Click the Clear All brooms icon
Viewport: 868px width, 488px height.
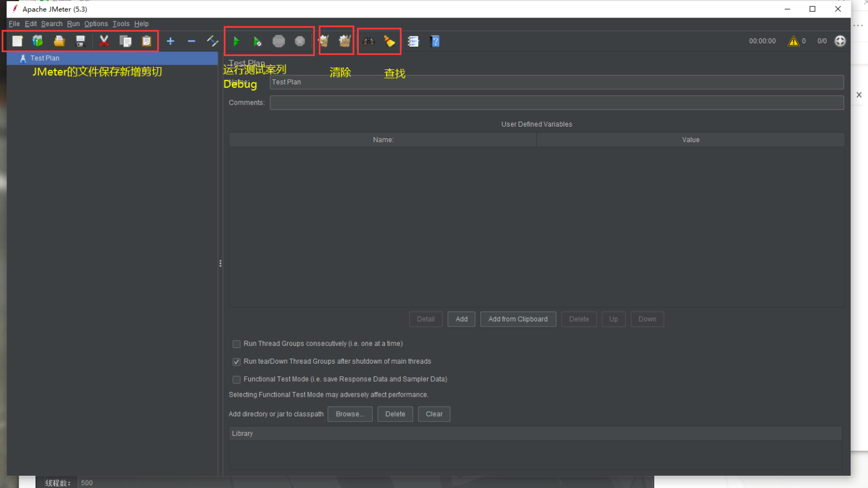pyautogui.click(x=345, y=41)
